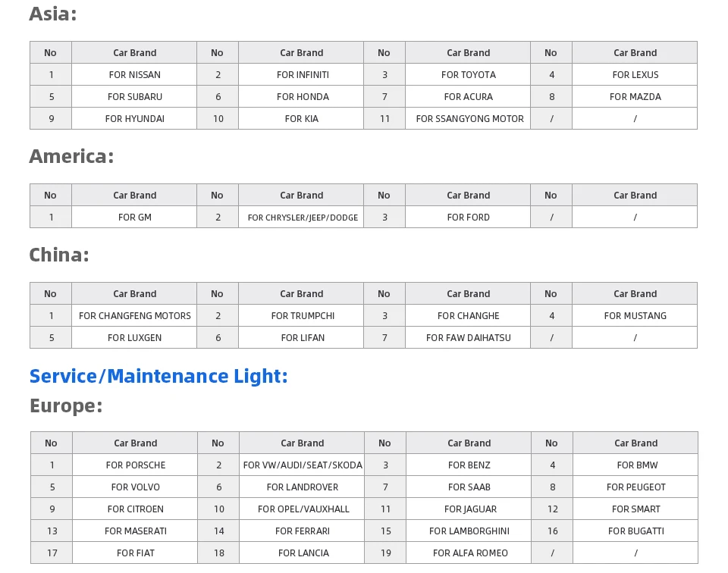728x573 pixels.
Task: Click the Service/Maintenance Light heading
Action: click(158, 376)
